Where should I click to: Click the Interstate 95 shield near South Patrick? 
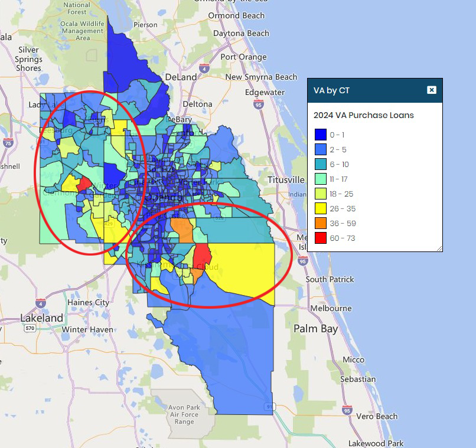click(x=302, y=261)
